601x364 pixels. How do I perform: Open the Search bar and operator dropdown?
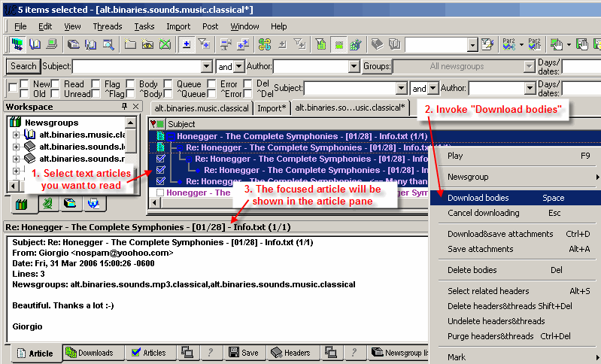pyautogui.click(x=238, y=66)
